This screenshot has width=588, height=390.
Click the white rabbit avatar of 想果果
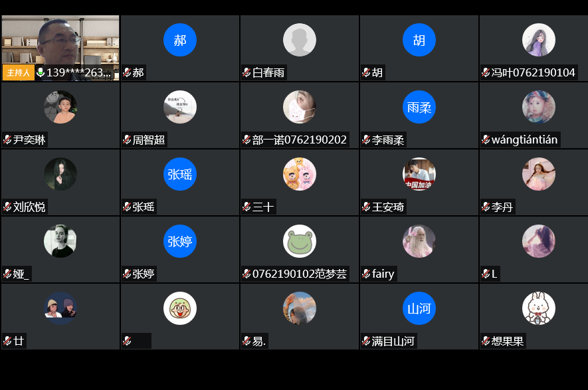pos(539,308)
